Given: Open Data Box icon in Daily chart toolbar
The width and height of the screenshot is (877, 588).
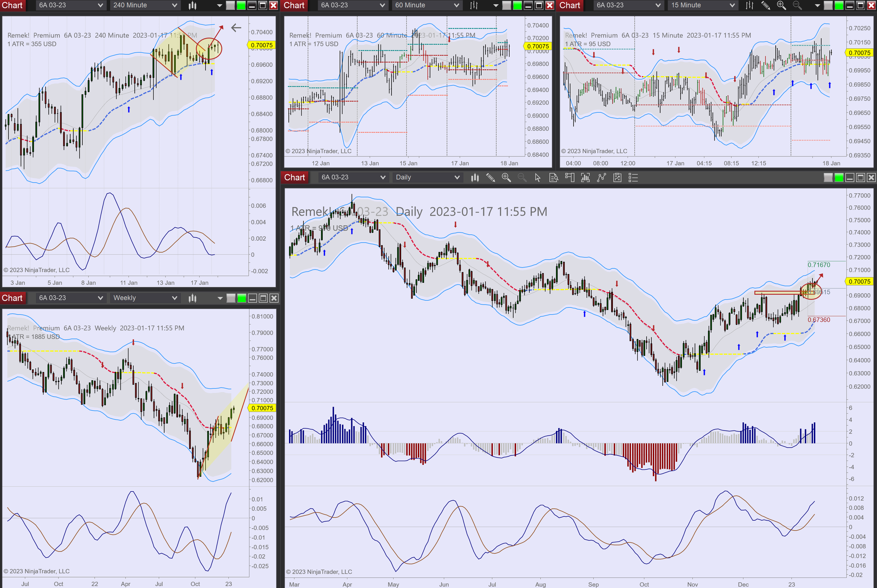Looking at the screenshot, I should point(554,178).
